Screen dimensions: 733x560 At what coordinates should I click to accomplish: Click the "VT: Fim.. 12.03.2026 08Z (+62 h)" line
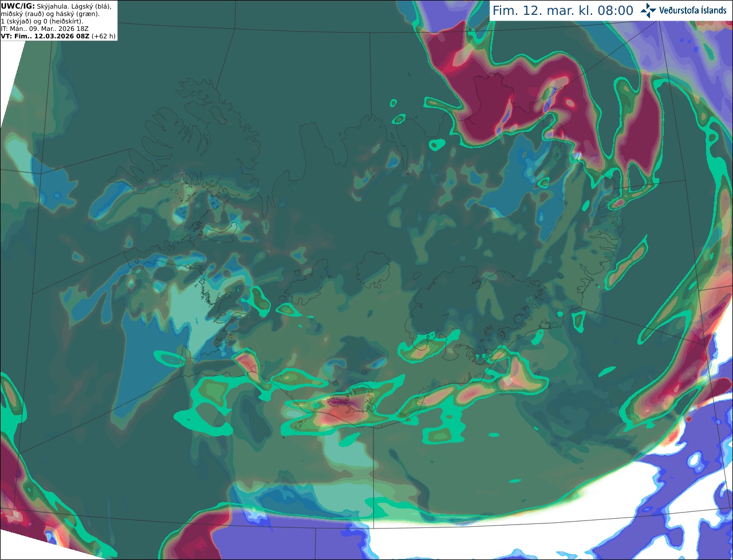[58, 36]
